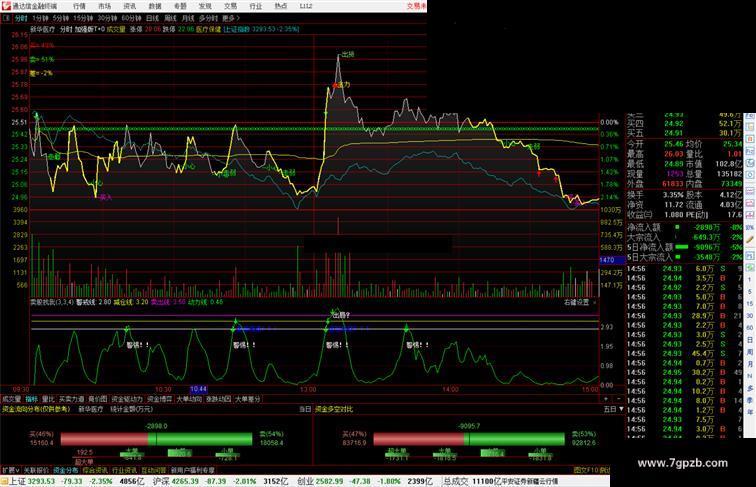Screen dimensions: 756x487
Task: Select the 买卖力道 indicator tab
Action: coord(72,399)
